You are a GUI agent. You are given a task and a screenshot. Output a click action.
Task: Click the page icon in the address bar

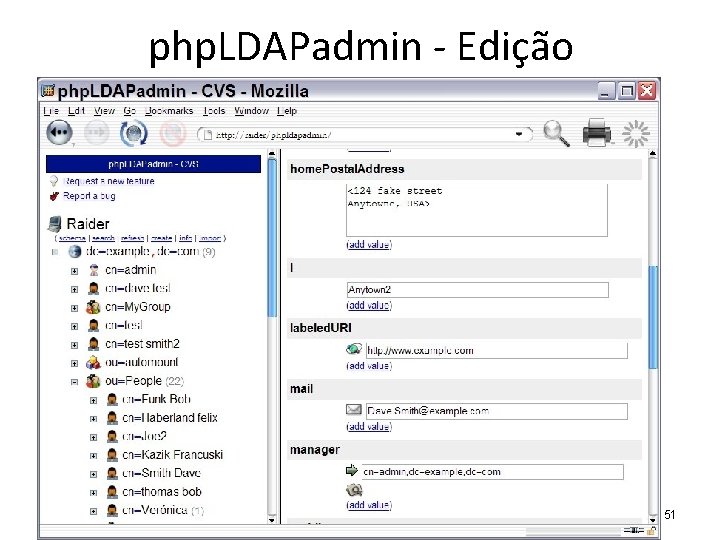pyautogui.click(x=208, y=135)
